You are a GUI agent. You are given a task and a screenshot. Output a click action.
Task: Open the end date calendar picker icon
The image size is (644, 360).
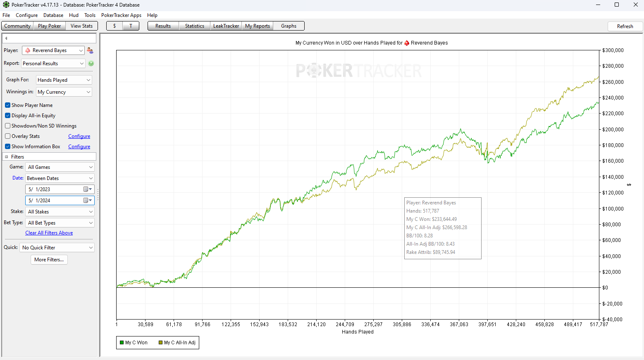pyautogui.click(x=86, y=200)
